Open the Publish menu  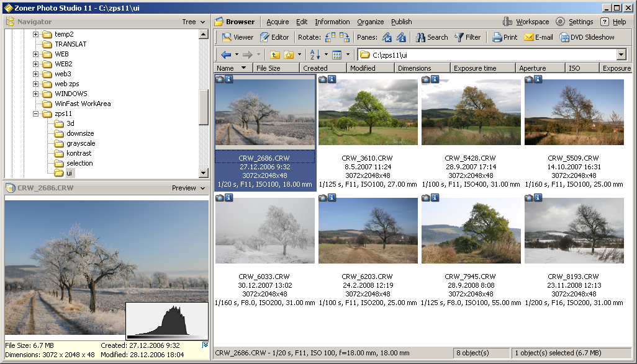[x=402, y=22]
